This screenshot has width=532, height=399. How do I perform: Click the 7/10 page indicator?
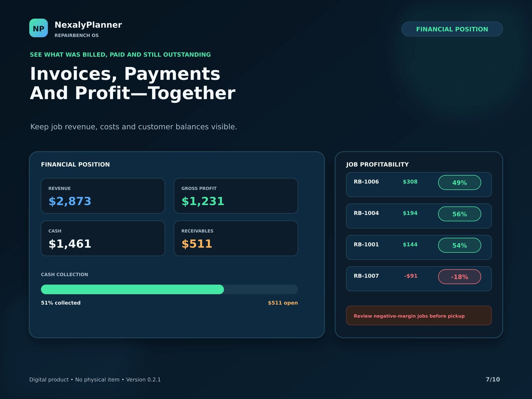493,379
